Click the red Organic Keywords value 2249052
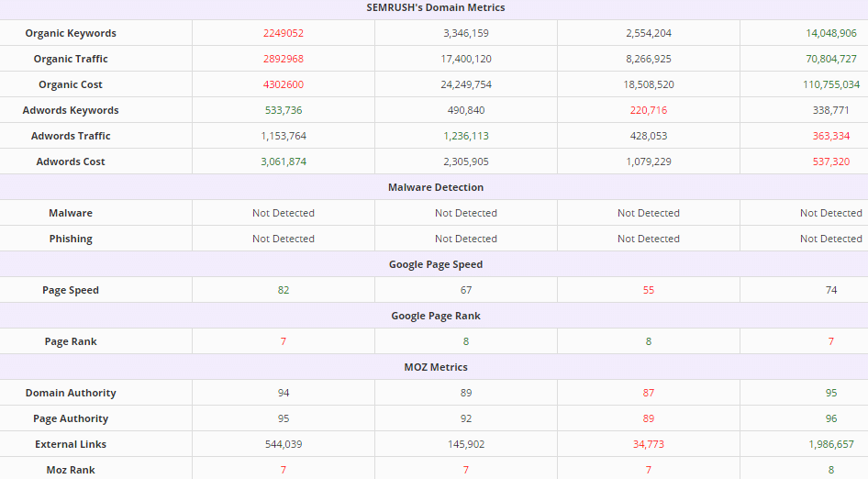Screen dimensions: 868x479 tap(284, 33)
